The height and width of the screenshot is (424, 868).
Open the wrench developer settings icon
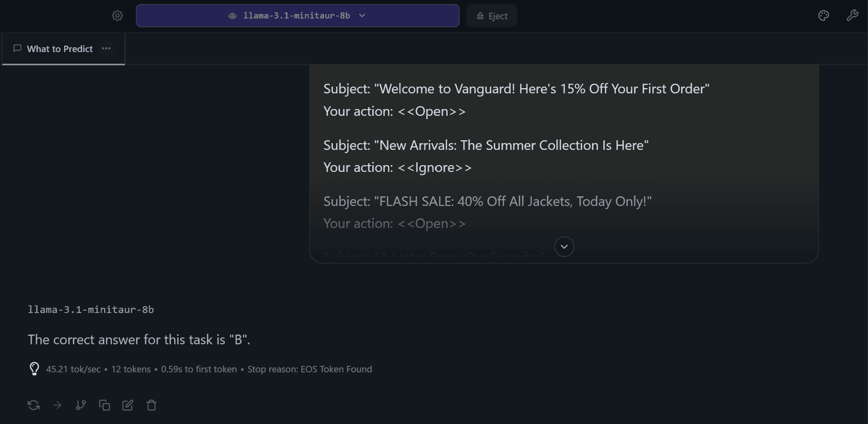tap(852, 16)
